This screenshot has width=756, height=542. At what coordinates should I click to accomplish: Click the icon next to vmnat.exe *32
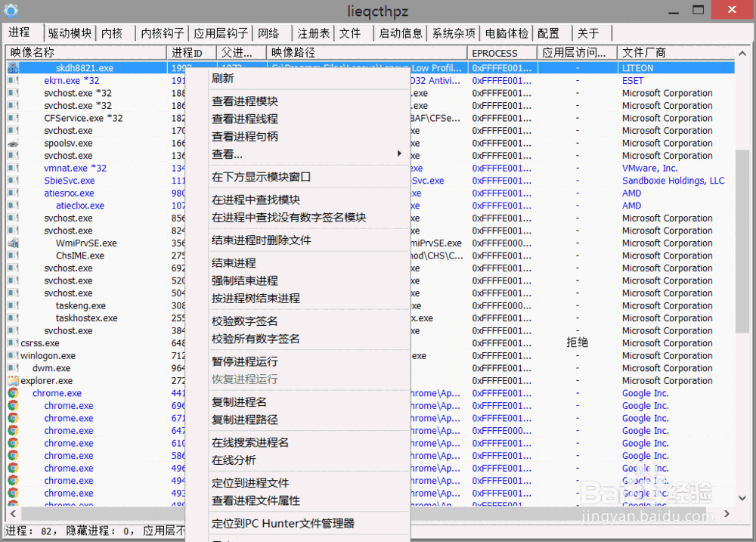[12, 168]
